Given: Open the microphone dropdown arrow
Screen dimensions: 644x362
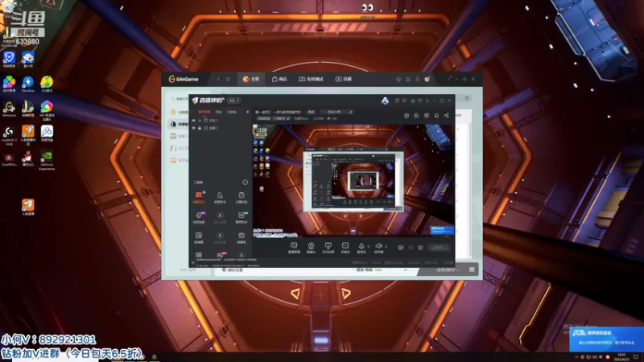Looking at the screenshot, I should [x=369, y=247].
